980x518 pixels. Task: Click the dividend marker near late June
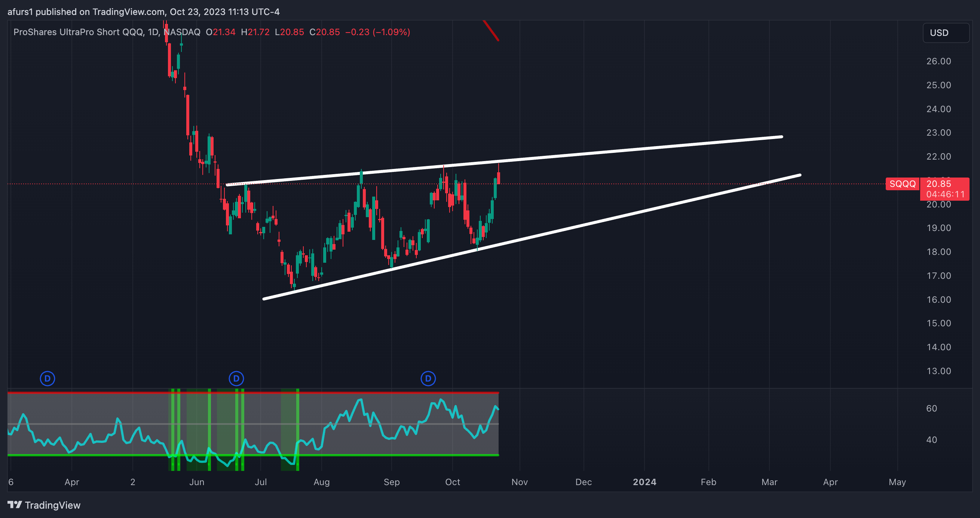click(236, 379)
